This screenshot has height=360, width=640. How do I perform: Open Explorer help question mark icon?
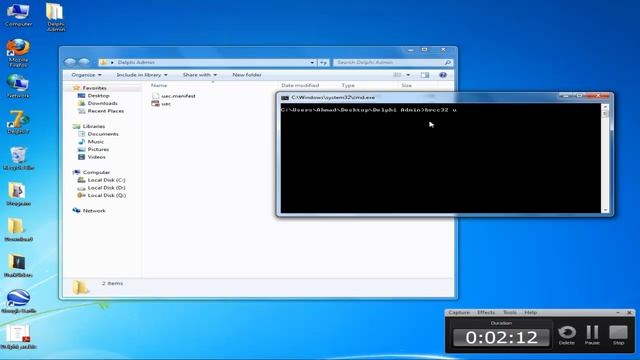pyautogui.click(x=443, y=75)
